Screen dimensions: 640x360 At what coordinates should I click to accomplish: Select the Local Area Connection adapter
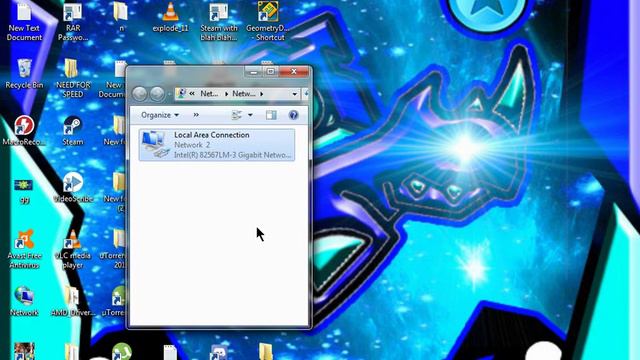click(217, 145)
